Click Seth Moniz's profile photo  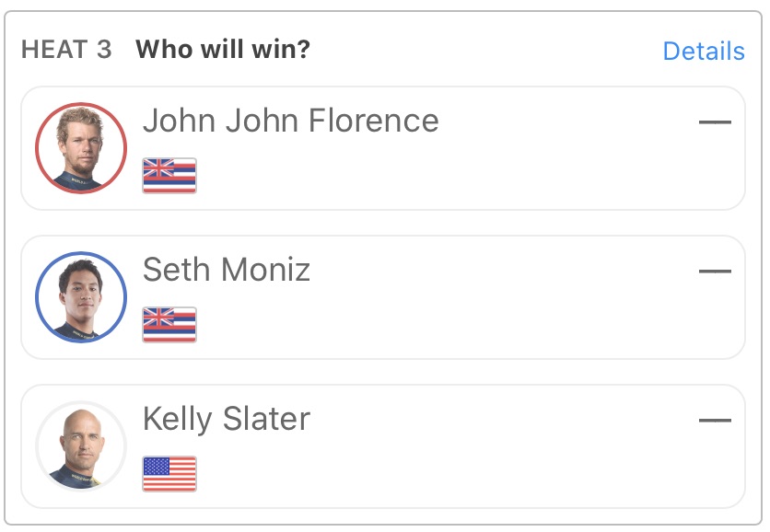81,297
